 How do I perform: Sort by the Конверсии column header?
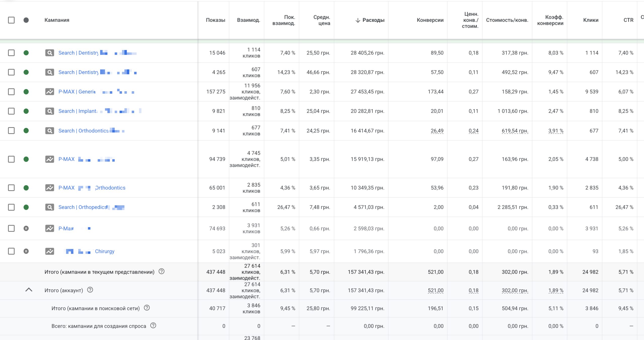pos(430,20)
